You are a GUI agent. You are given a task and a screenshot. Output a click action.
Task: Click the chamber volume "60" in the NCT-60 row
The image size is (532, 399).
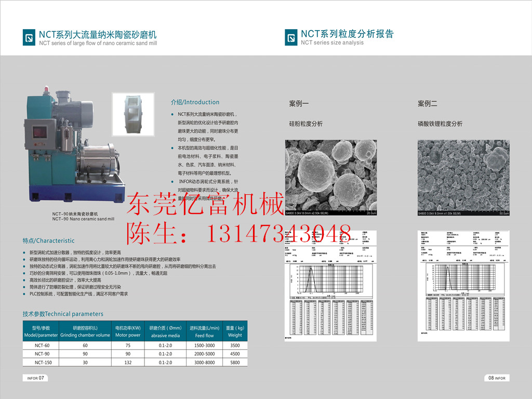[x=85, y=345]
